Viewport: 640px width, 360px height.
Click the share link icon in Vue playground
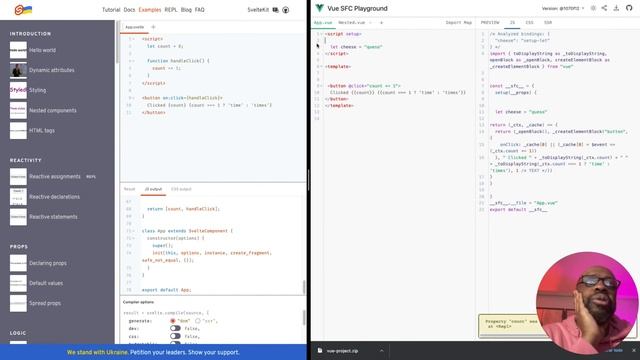click(x=604, y=8)
